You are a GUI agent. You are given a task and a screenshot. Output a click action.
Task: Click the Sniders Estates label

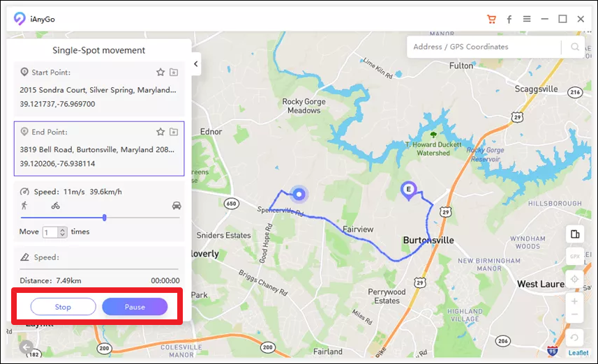tap(223, 236)
